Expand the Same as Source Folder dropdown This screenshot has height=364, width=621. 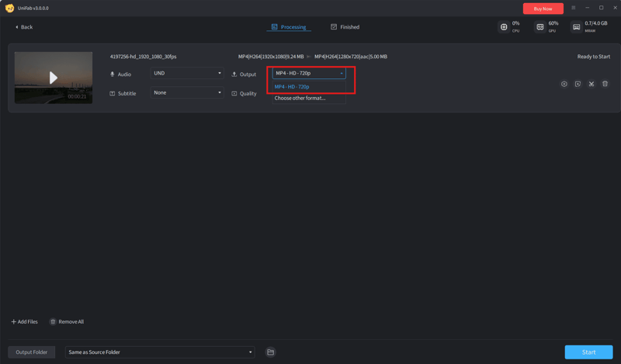click(x=160, y=352)
